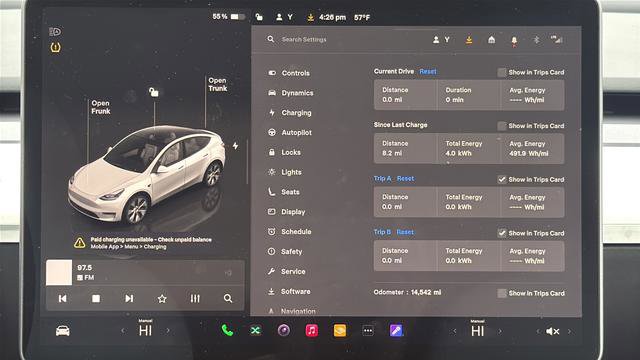Enable Show in Trips Card for Odometer
Viewport: 640px width, 360px height.
tap(502, 293)
